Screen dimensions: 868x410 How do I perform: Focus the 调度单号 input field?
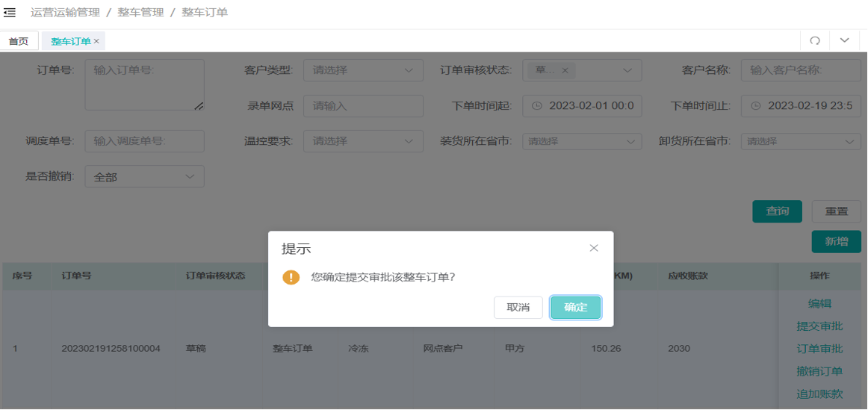[x=144, y=141]
